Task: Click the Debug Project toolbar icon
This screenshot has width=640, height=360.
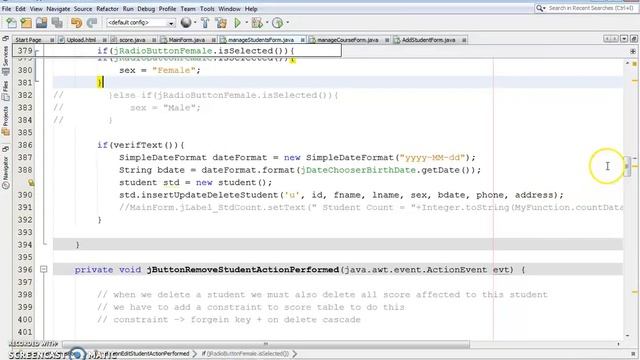Action: click(257, 23)
